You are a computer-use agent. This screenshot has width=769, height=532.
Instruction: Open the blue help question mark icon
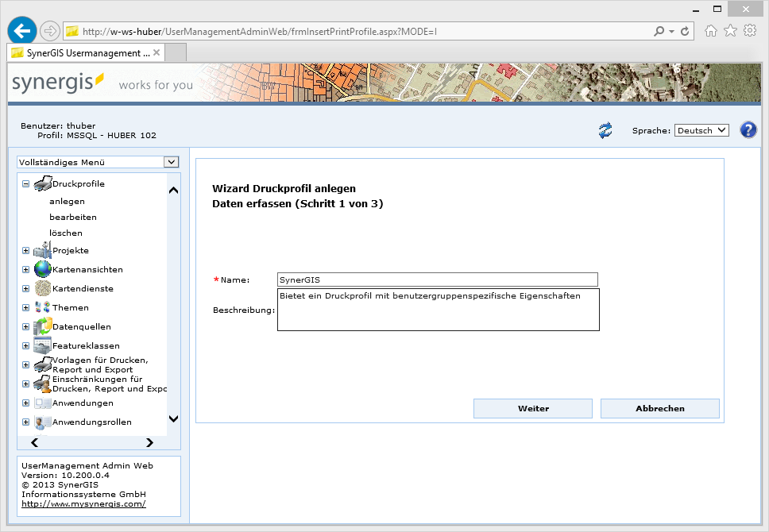point(748,130)
